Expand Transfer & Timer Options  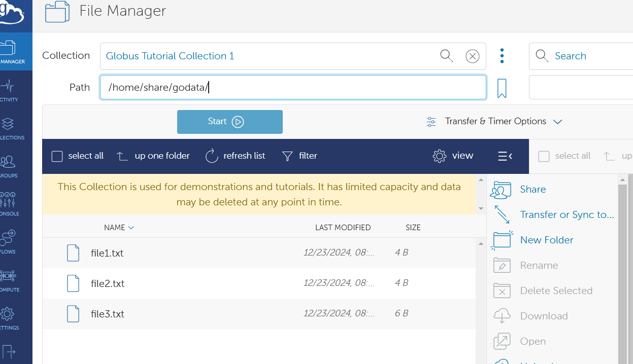tap(495, 122)
